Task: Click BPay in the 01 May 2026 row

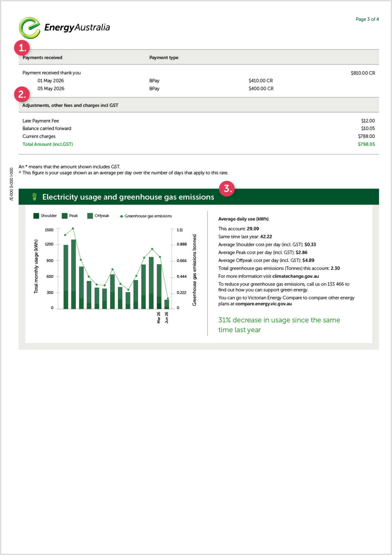Action: coord(154,81)
